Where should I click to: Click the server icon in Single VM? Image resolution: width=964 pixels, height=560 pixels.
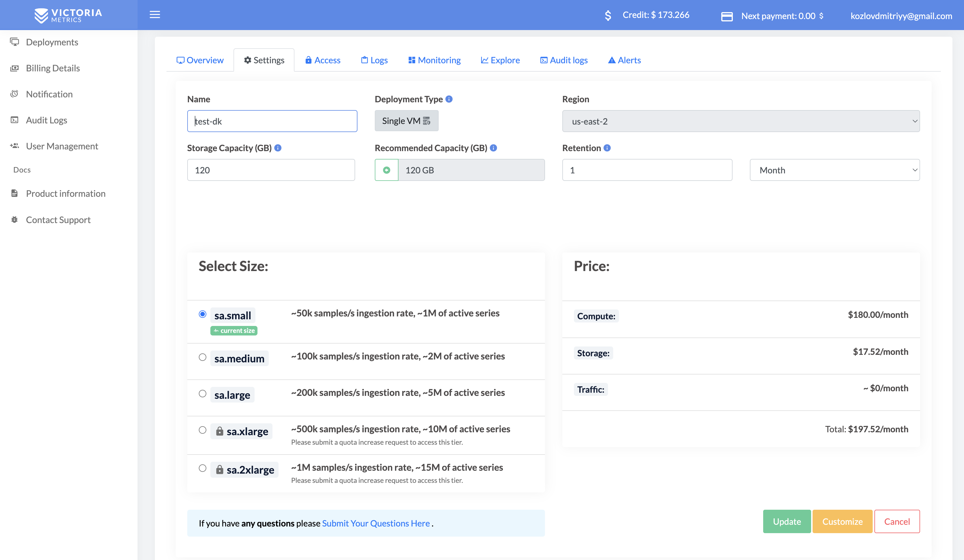pos(427,121)
